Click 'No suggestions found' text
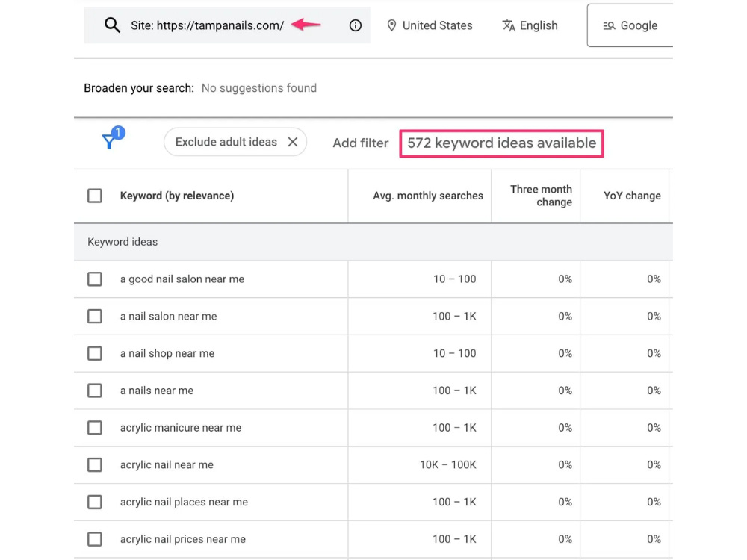The height and width of the screenshot is (560, 747). click(x=258, y=88)
